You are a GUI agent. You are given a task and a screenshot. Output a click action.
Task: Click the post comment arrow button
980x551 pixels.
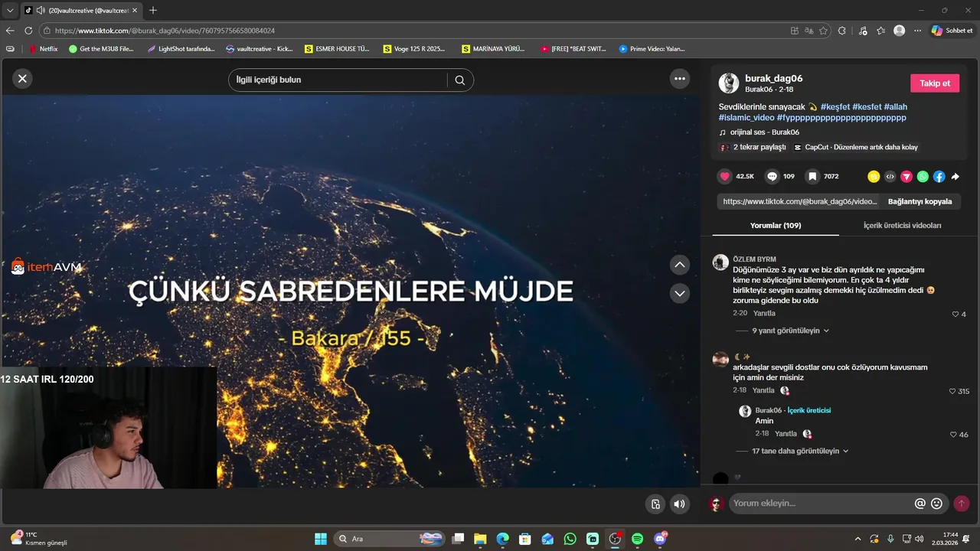pos(961,504)
